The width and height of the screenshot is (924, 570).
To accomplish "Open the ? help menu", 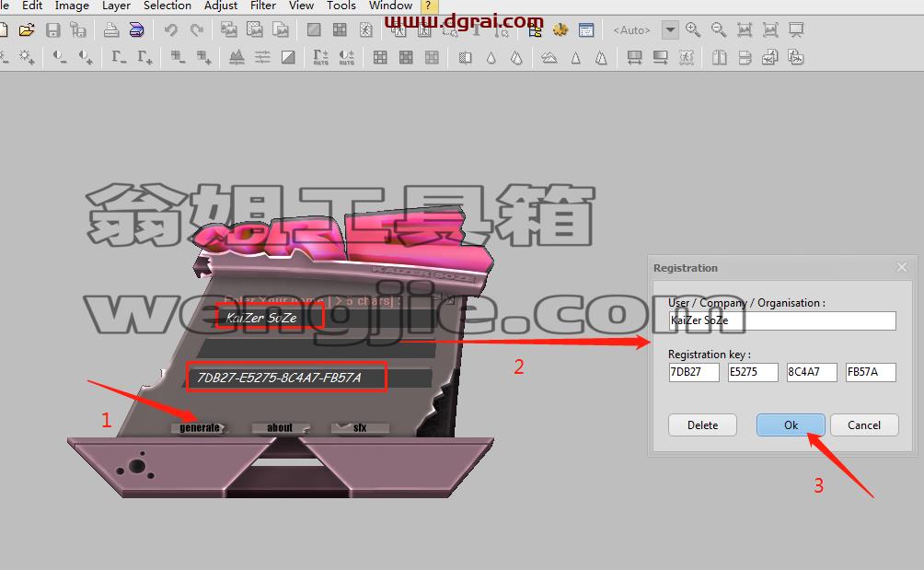I will pyautogui.click(x=429, y=6).
